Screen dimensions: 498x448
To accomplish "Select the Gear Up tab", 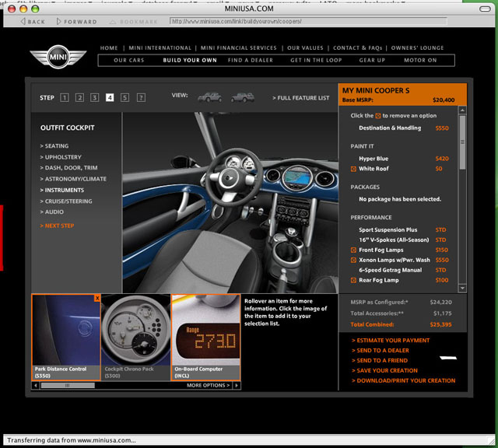I will click(x=372, y=61).
